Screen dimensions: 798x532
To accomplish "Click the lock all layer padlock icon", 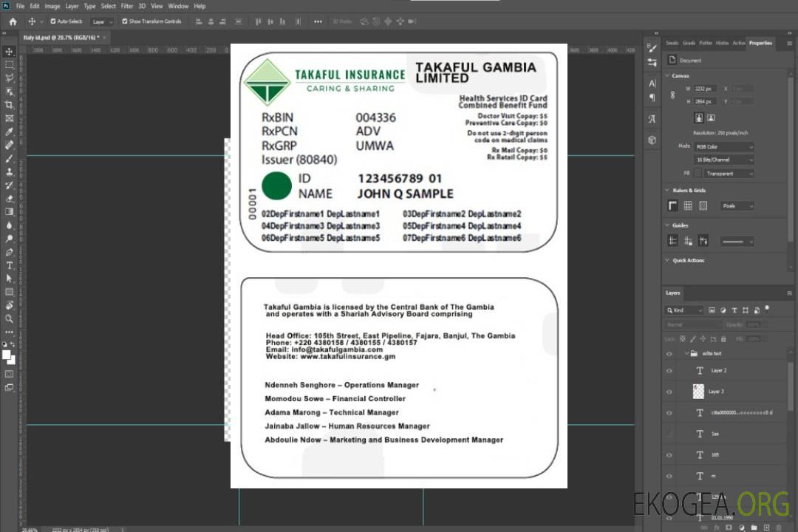I will coord(723,338).
